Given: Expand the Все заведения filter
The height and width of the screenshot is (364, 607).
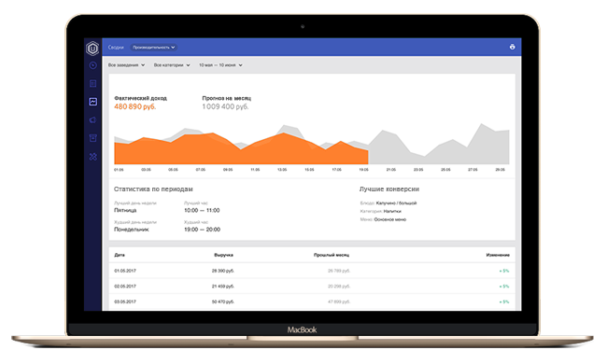Looking at the screenshot, I should 126,65.
